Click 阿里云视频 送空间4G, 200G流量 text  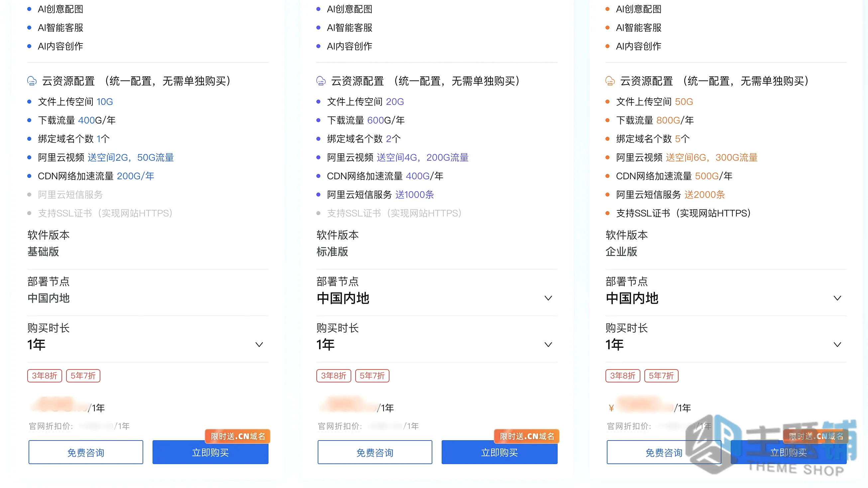pos(398,157)
